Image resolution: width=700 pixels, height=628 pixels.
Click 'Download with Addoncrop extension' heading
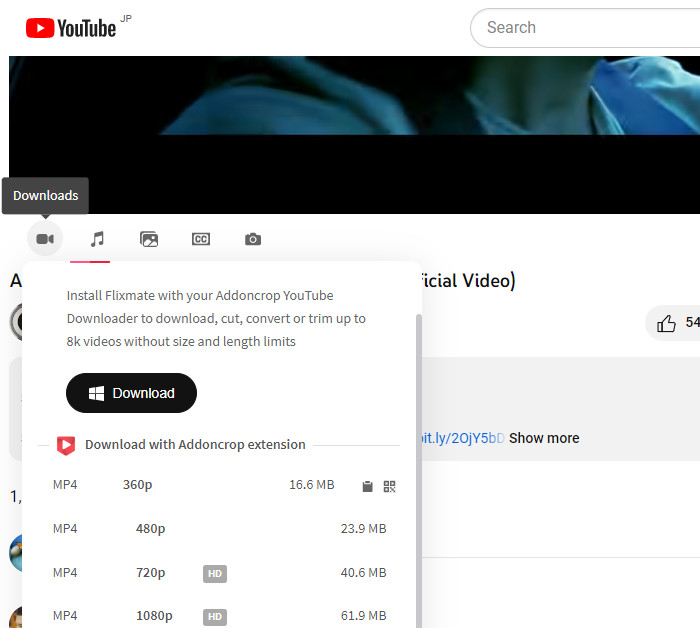[195, 445]
